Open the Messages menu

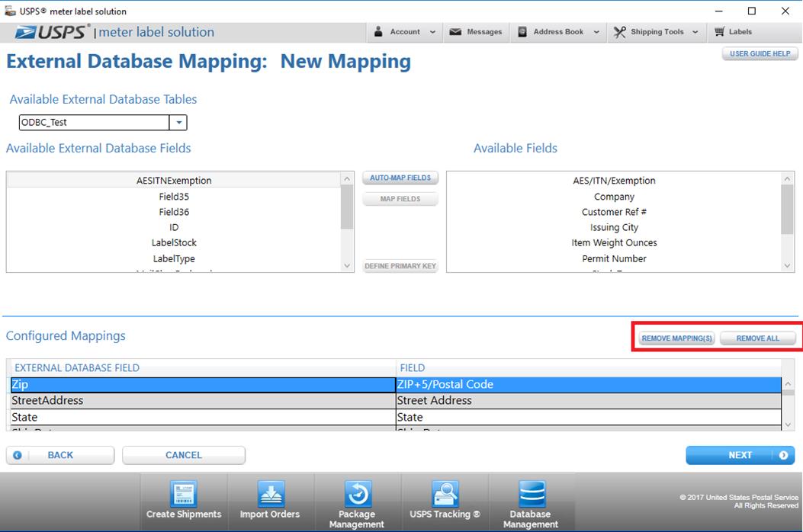(477, 32)
